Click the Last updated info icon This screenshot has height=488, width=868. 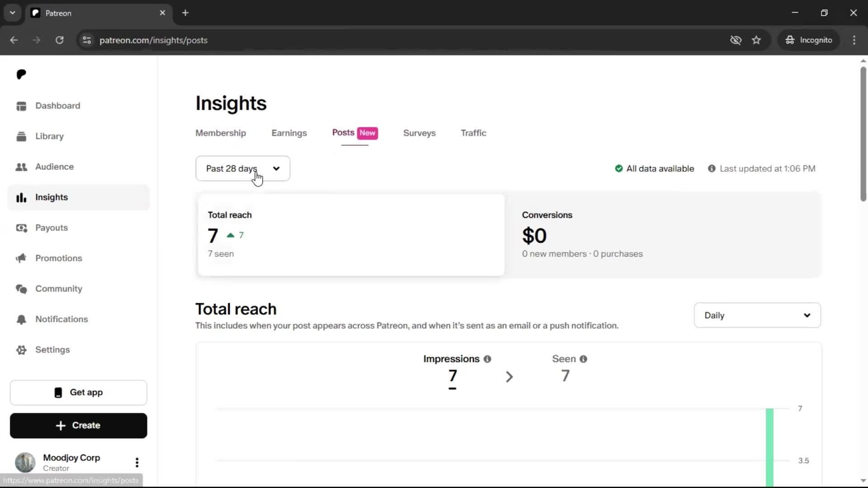pos(712,169)
